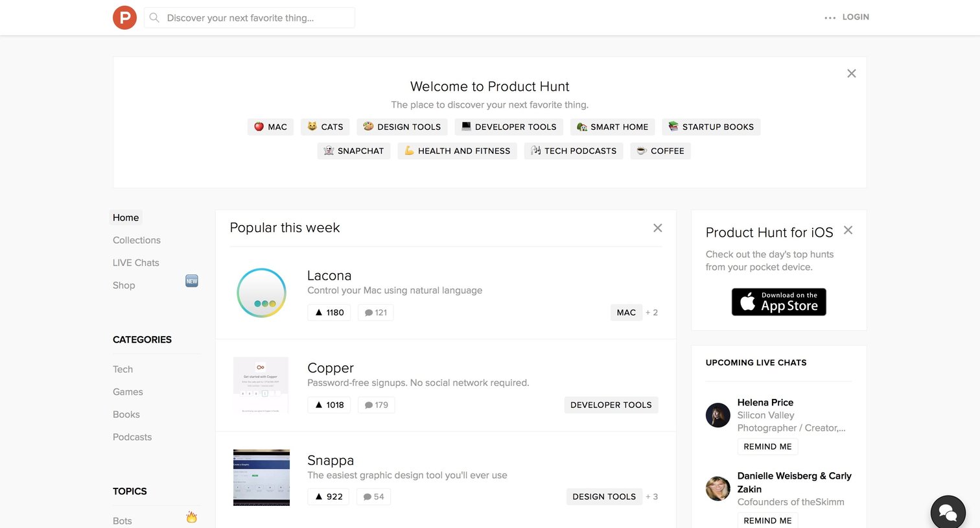The width and height of the screenshot is (980, 528).
Task: Open the Copper product title
Action: tap(331, 368)
